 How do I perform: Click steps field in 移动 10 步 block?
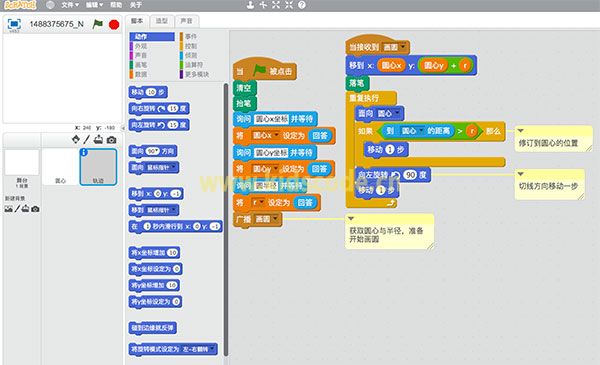tap(152, 92)
